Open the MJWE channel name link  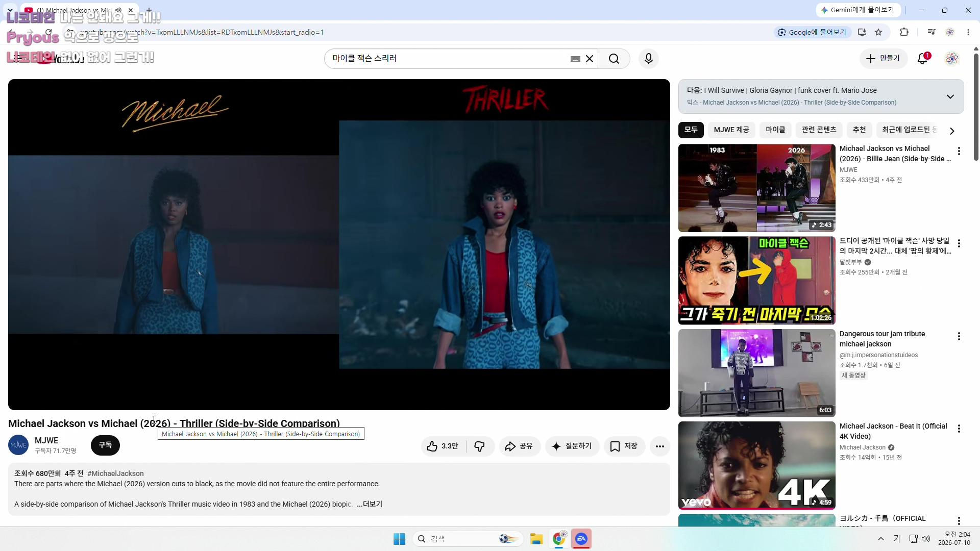point(46,440)
